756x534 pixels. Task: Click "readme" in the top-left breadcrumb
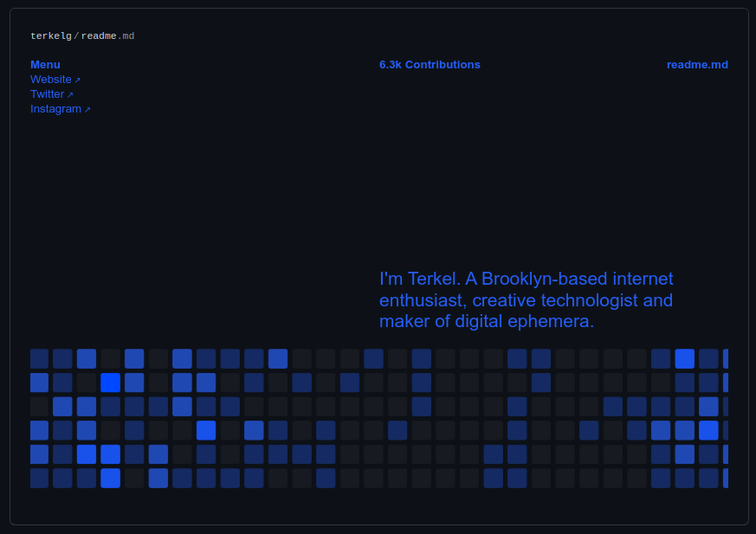tap(99, 36)
